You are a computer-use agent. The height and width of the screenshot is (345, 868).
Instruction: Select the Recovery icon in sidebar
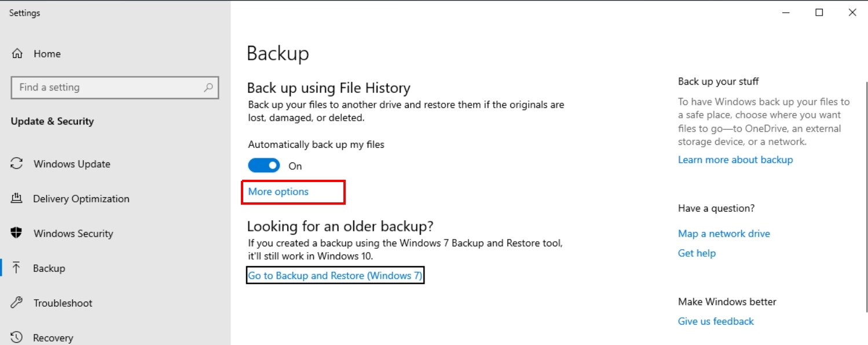(x=17, y=337)
